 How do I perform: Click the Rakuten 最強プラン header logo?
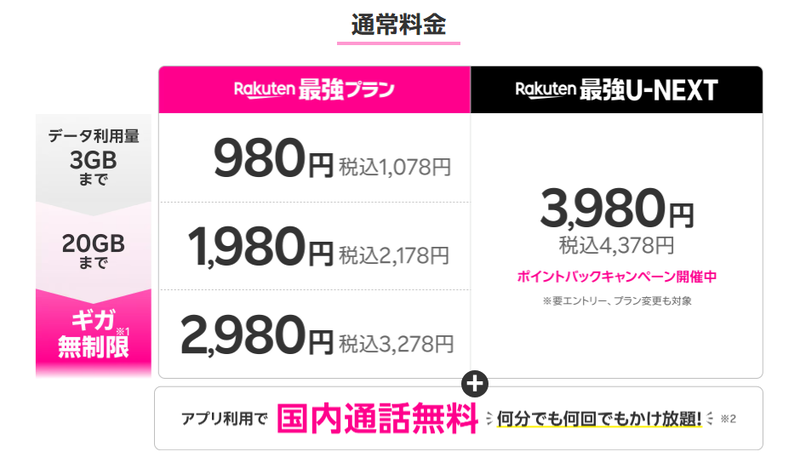(314, 89)
